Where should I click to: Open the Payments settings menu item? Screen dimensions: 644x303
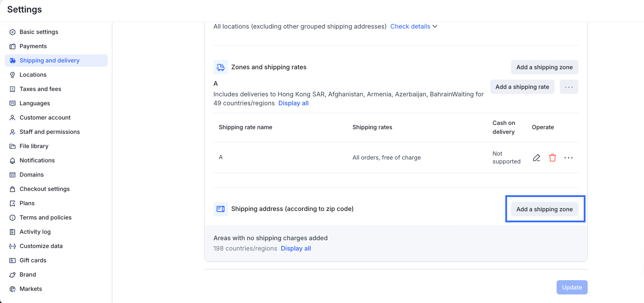tap(33, 46)
